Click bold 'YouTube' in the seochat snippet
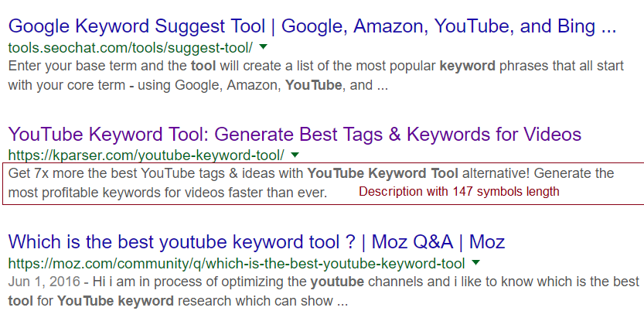The width and height of the screenshot is (644, 328). pos(313,85)
